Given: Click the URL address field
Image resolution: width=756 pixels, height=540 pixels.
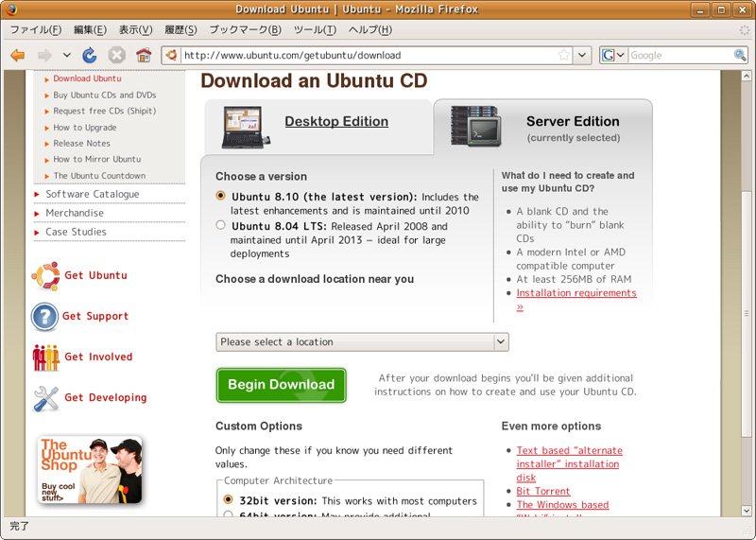Looking at the screenshot, I should pos(369,55).
